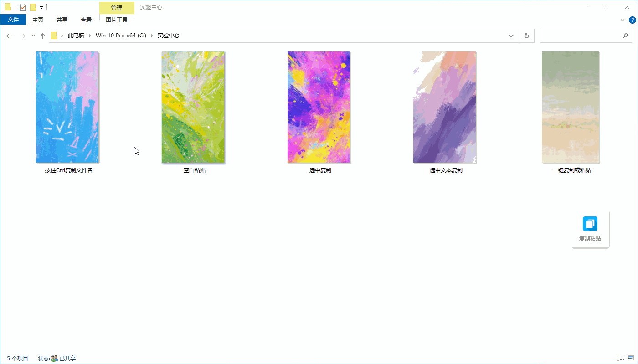Viewport: 638px width, 364px height.
Task: Navigate to 此电脑 in the breadcrumb
Action: click(76, 36)
